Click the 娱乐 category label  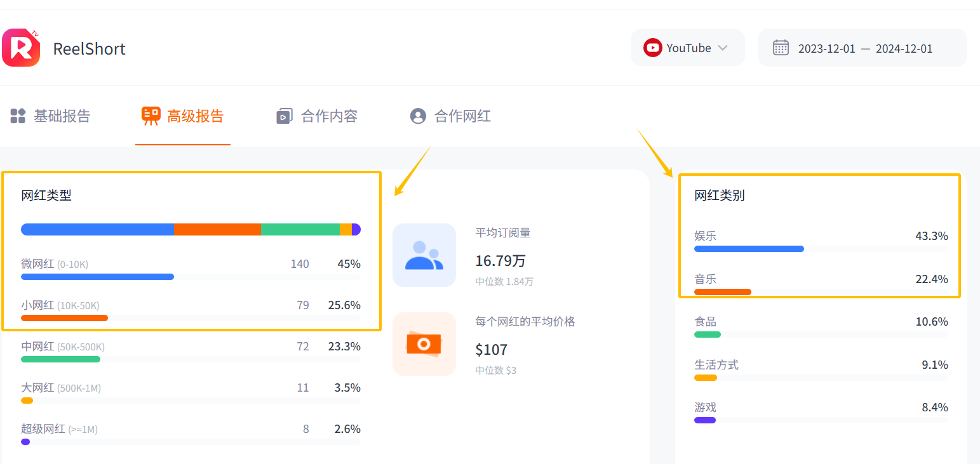coord(705,235)
